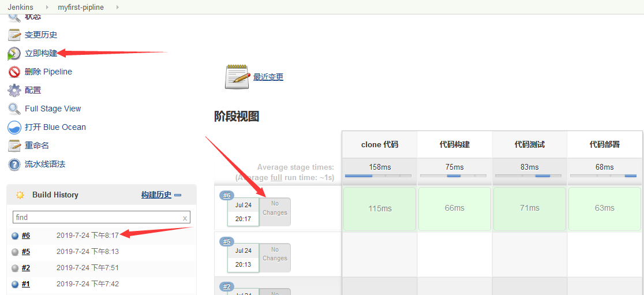The width and height of the screenshot is (644, 295).
Task: Click the find search box in Build History
Action: coord(97,218)
